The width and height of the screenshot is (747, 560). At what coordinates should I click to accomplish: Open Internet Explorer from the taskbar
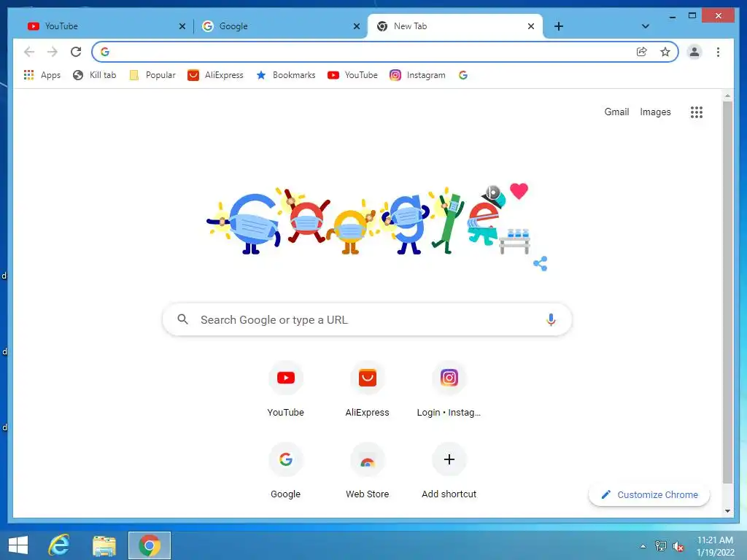pos(60,545)
